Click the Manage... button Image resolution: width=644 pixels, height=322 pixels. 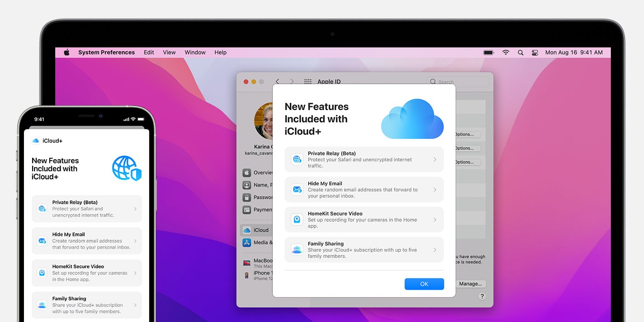click(471, 284)
